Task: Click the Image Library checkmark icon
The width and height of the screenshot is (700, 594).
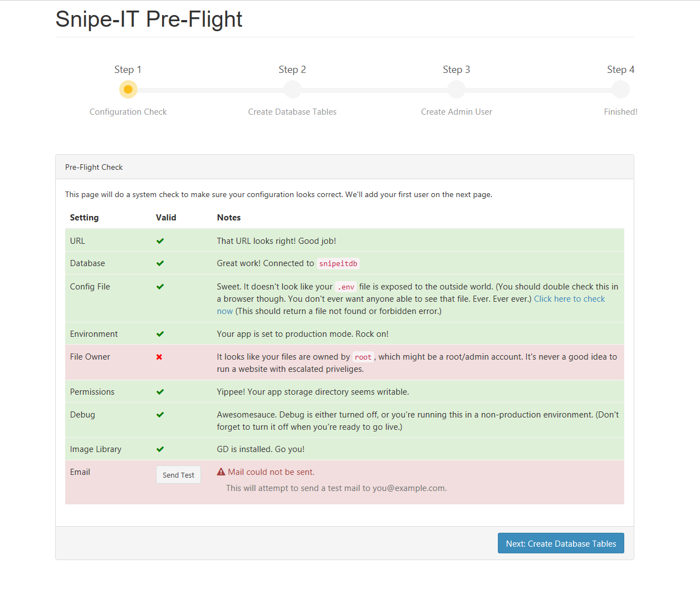Action: click(x=160, y=449)
